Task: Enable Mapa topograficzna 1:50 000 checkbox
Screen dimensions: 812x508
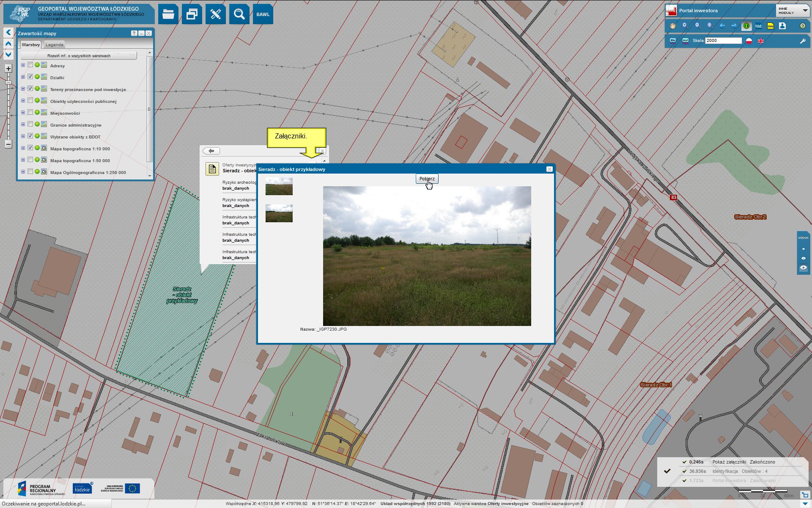Action: pyautogui.click(x=30, y=160)
